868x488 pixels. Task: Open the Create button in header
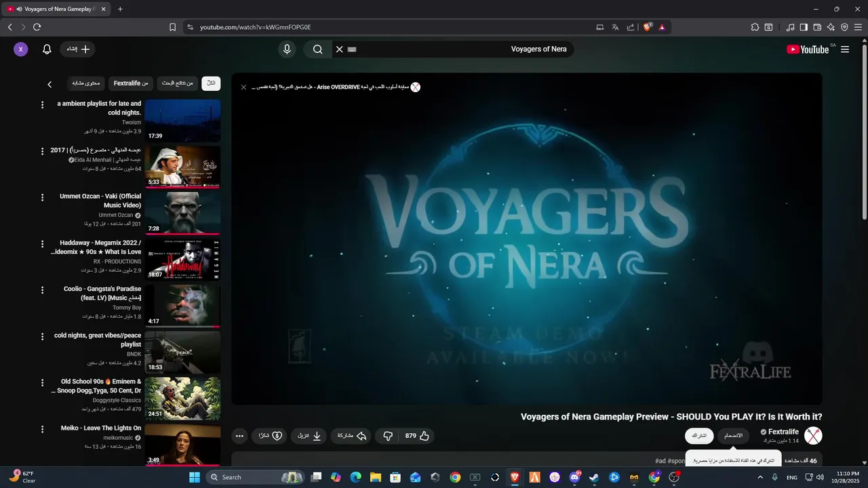77,49
